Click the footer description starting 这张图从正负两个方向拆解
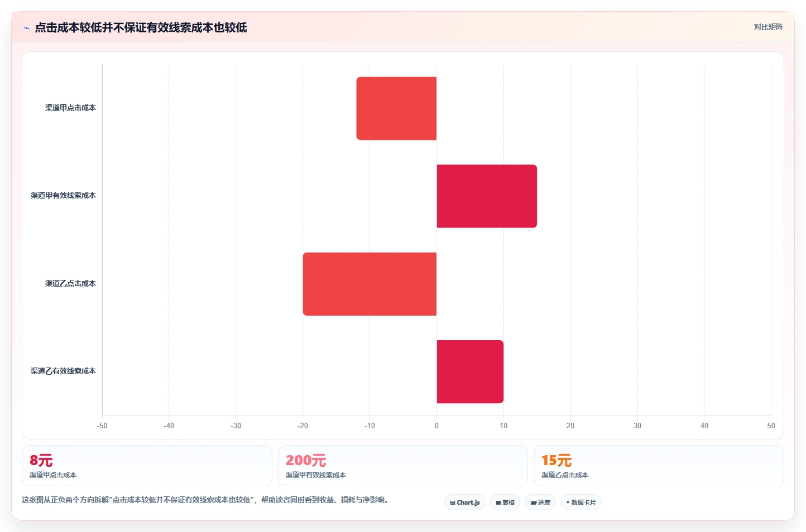This screenshot has width=806, height=532. [x=205, y=500]
